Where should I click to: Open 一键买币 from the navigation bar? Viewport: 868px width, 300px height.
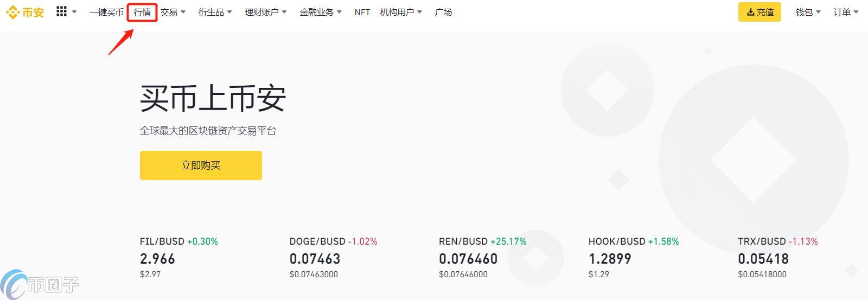click(106, 12)
